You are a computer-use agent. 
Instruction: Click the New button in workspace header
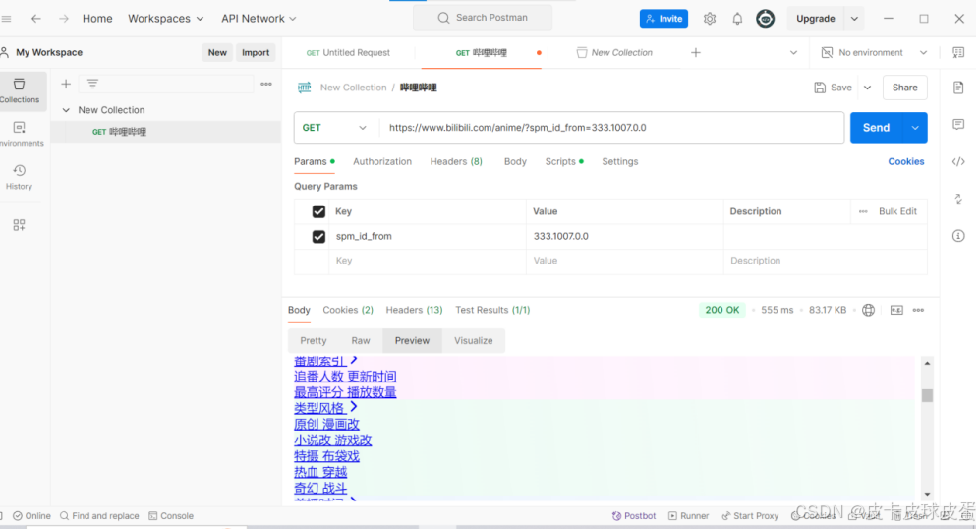pyautogui.click(x=217, y=52)
